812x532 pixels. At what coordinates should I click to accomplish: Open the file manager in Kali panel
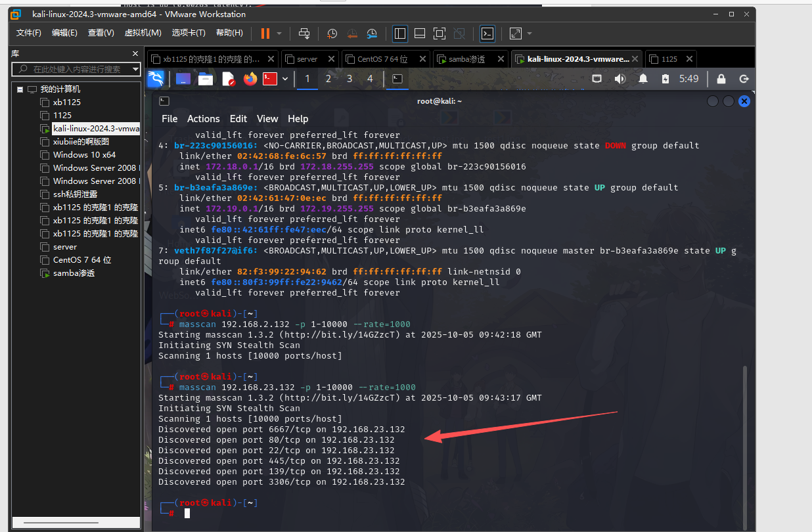tap(206, 79)
